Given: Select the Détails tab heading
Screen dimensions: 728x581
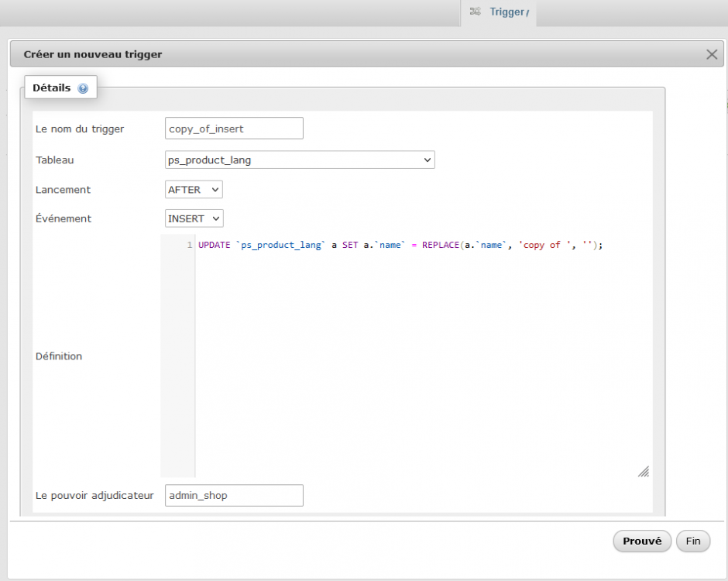Looking at the screenshot, I should tap(51, 88).
